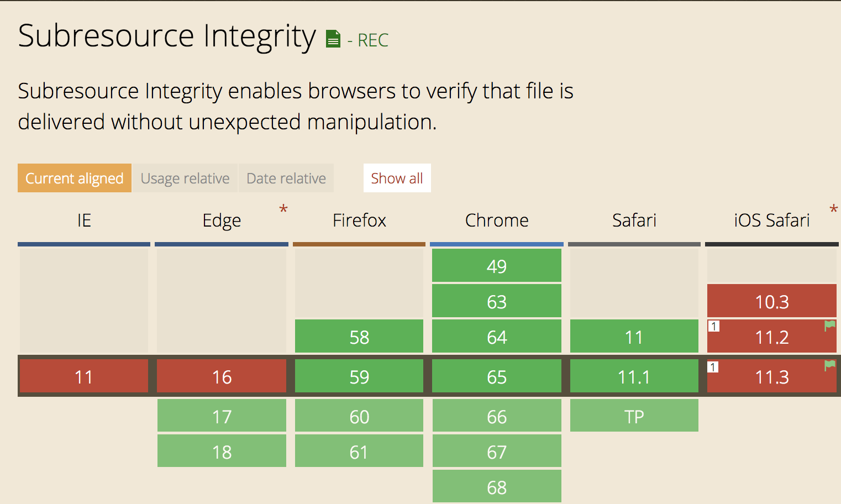Image resolution: width=841 pixels, height=504 pixels.
Task: Select the Current aligned view
Action: 75,178
